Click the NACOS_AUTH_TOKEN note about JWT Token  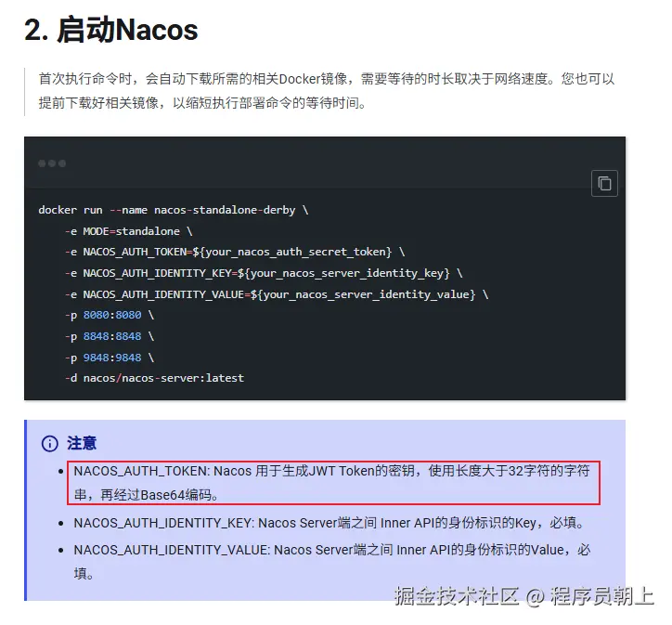(332, 483)
